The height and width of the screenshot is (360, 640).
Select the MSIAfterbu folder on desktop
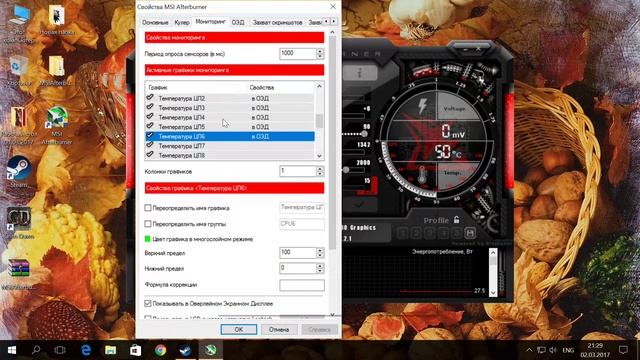(x=57, y=71)
